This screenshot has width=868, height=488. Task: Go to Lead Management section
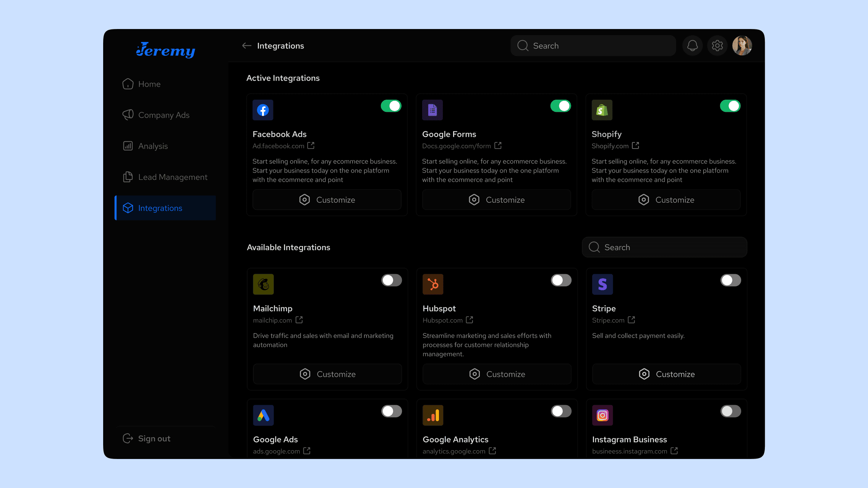pyautogui.click(x=173, y=177)
